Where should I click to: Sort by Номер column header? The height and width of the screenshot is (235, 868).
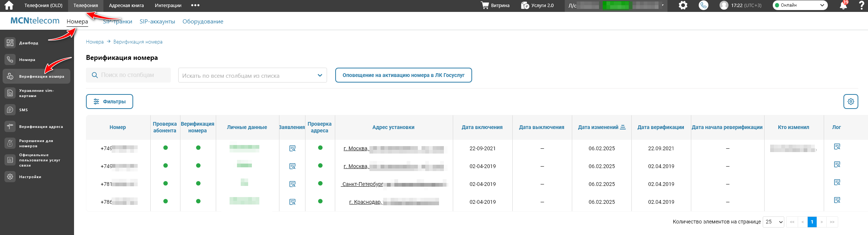[118, 127]
